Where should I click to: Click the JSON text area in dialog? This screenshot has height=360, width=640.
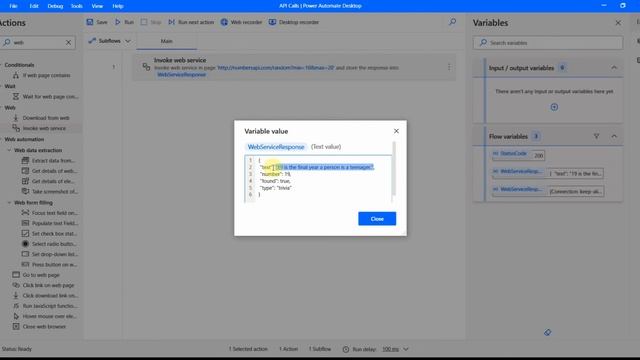coord(318,178)
